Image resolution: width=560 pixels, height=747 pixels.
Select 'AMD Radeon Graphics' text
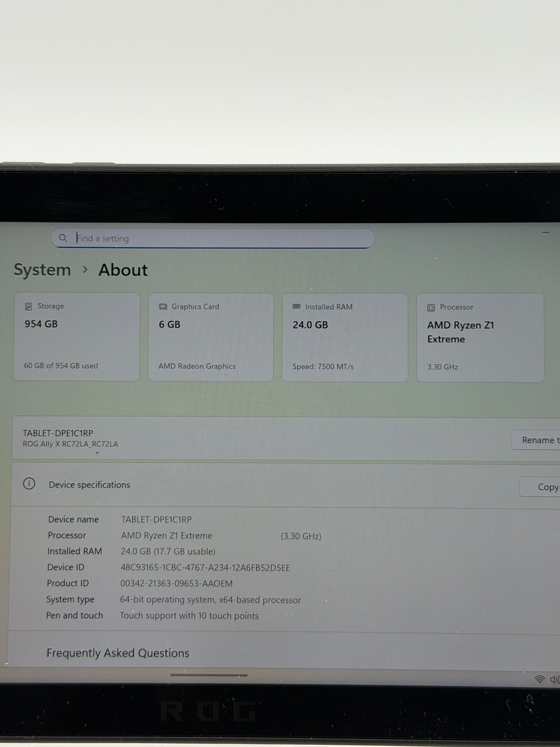click(197, 366)
